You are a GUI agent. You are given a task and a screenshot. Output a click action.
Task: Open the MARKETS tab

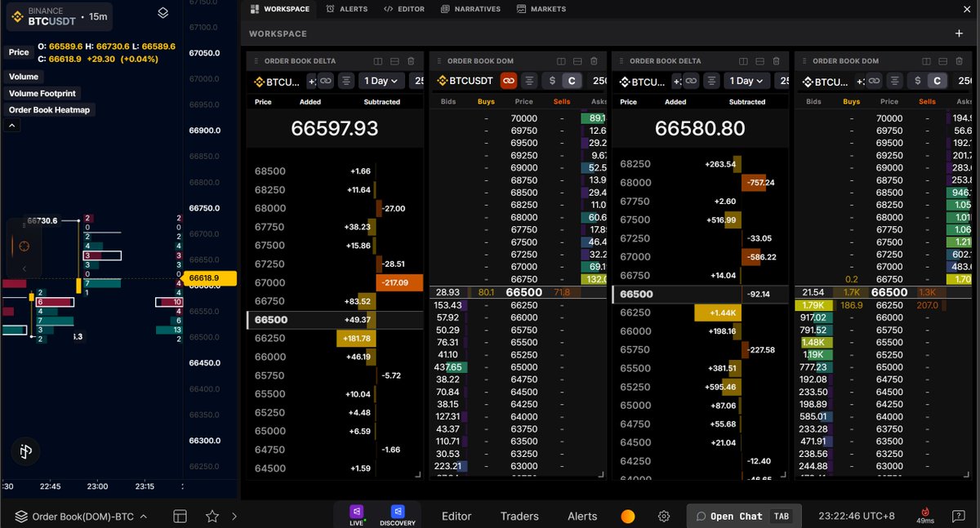(540, 9)
